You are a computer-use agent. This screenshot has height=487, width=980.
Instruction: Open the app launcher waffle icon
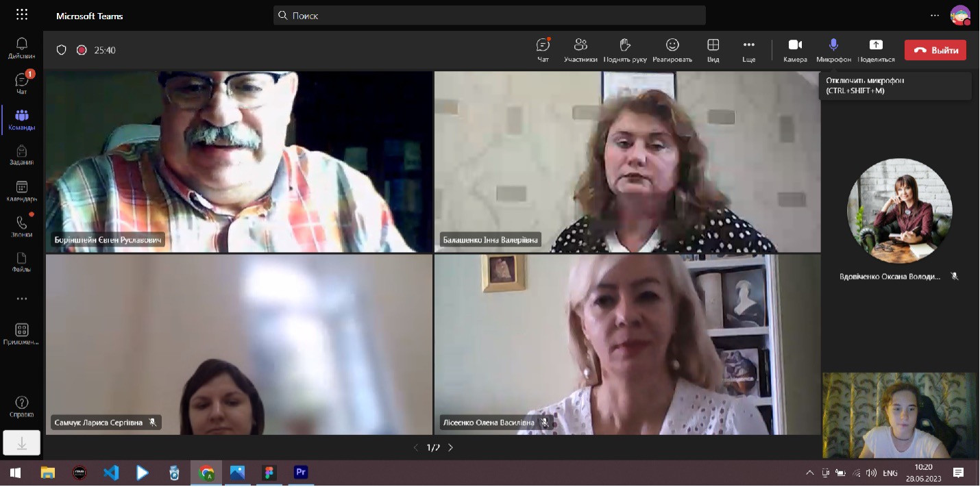click(x=22, y=15)
